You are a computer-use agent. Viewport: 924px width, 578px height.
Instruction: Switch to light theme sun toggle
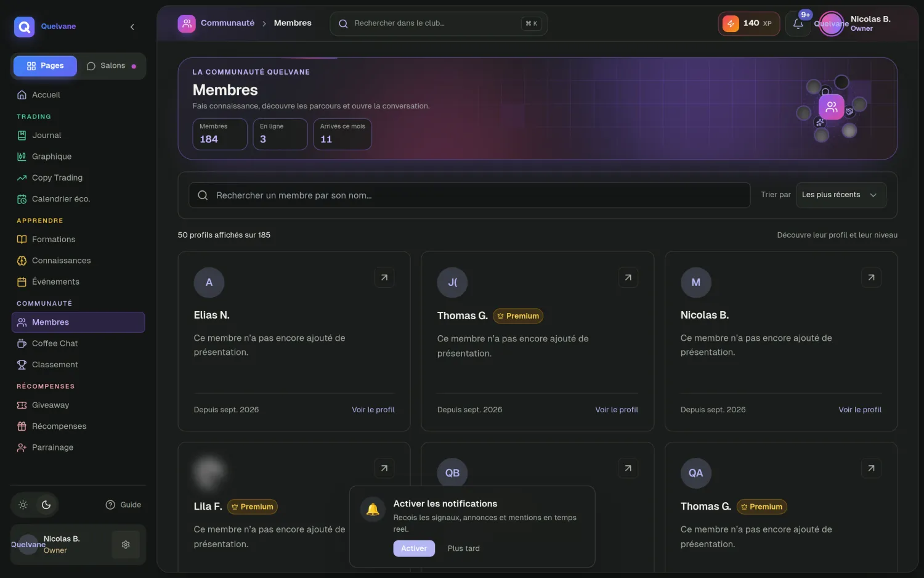tap(23, 505)
